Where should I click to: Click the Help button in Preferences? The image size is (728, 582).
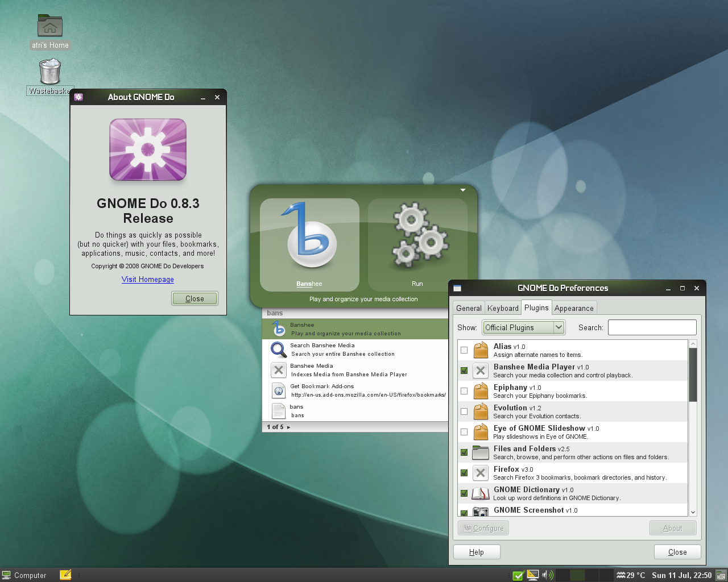coord(477,552)
